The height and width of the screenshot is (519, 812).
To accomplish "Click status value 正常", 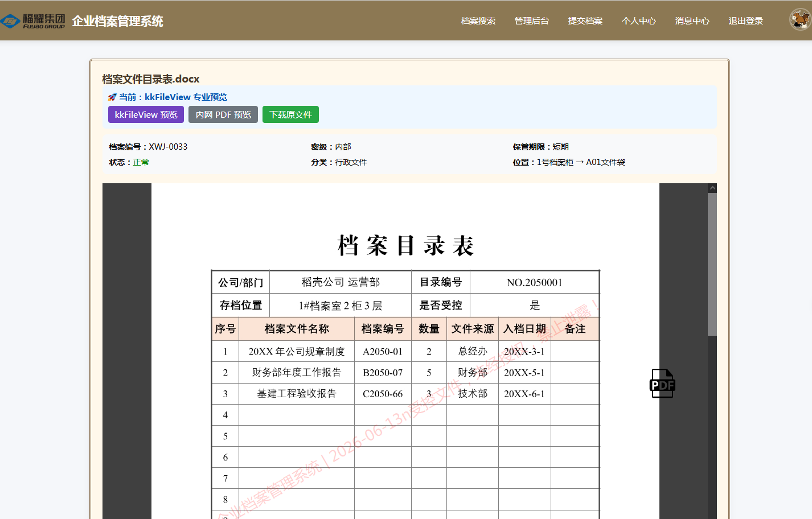I will point(141,162).
